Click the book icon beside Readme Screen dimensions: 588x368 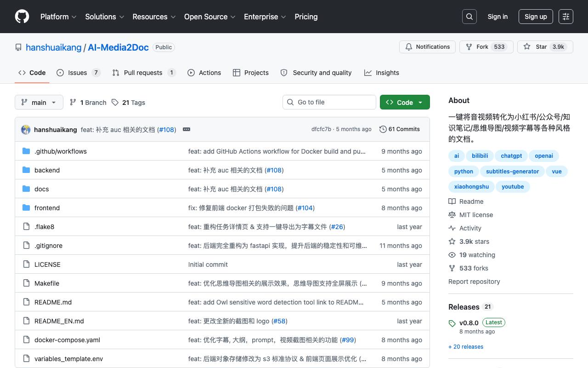coord(452,201)
